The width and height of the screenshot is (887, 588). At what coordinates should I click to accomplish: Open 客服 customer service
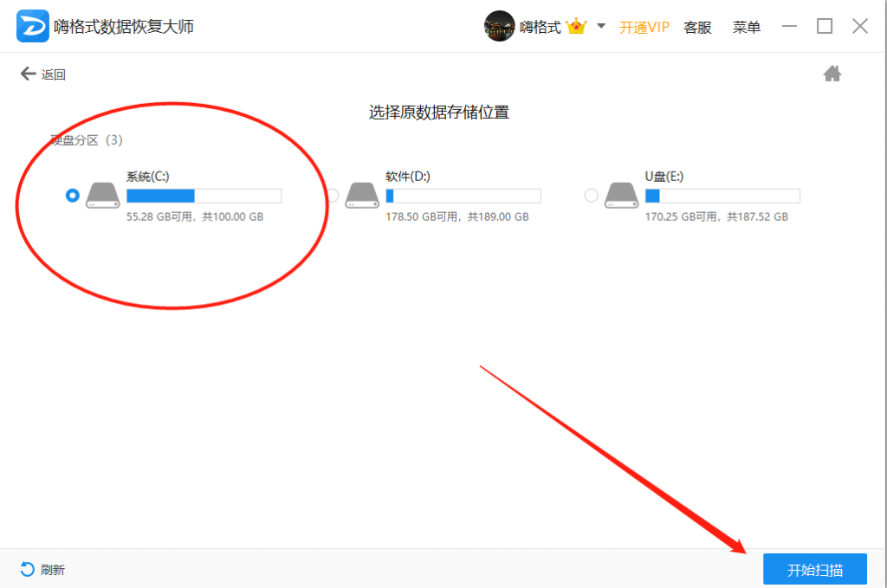pos(697,27)
